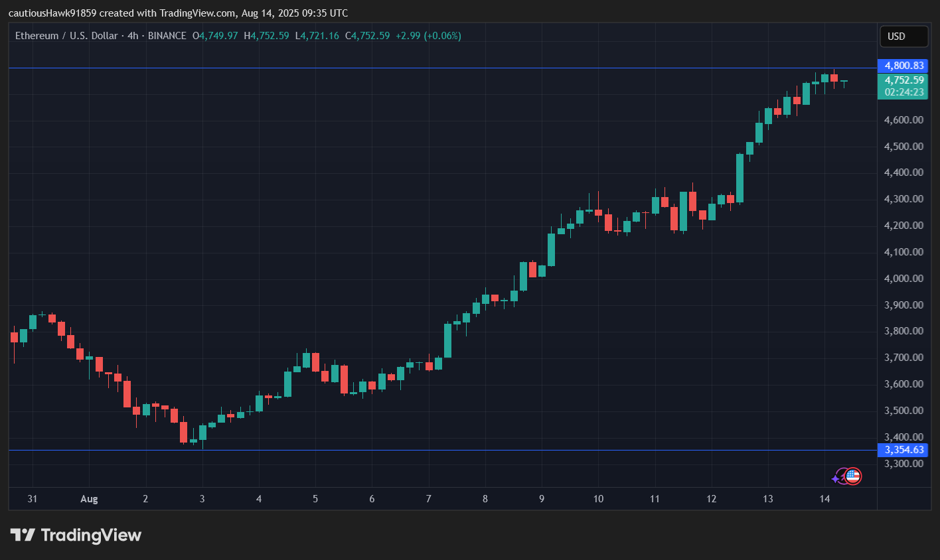Select the upper blue line label showing 4,800.83
The width and height of the screenshot is (940, 560).
903,66
